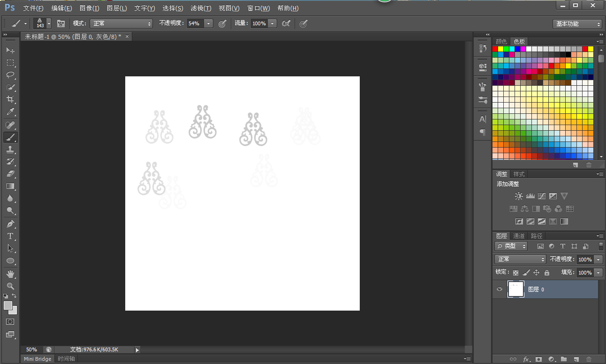Select the Lasso tool
The width and height of the screenshot is (606, 364).
10,75
